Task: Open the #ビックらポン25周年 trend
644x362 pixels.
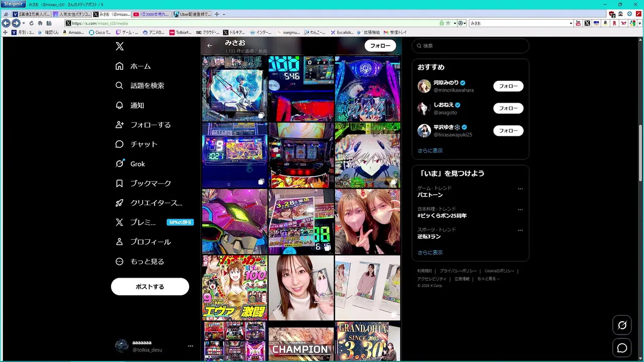Action: point(442,216)
